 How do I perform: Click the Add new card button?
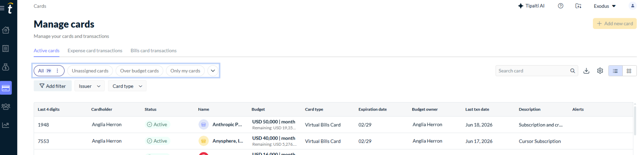coord(615,23)
